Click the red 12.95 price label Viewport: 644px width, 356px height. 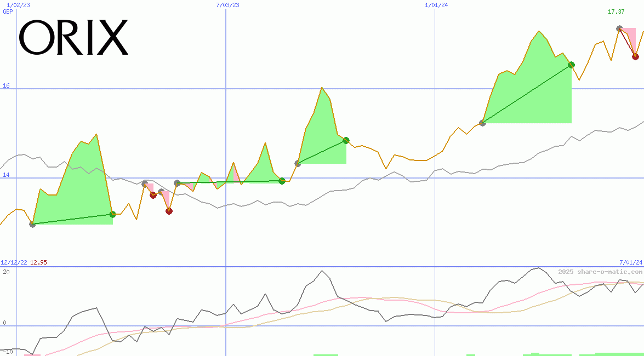[x=37, y=261]
